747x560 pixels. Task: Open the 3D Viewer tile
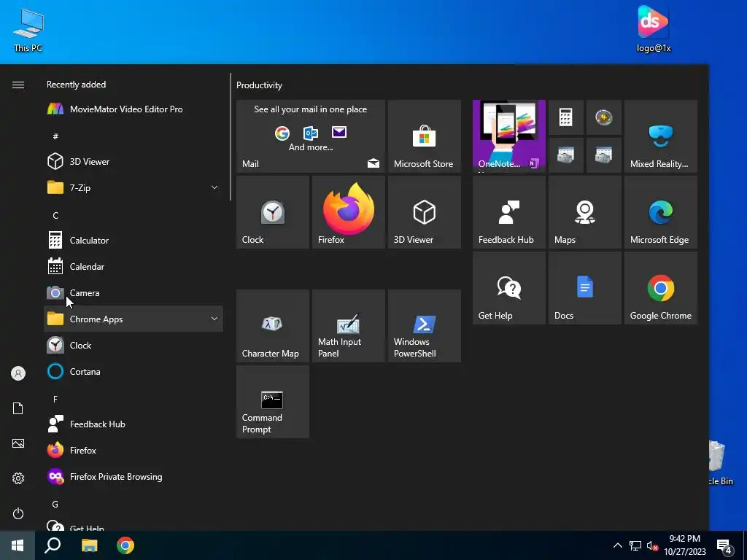coord(425,212)
